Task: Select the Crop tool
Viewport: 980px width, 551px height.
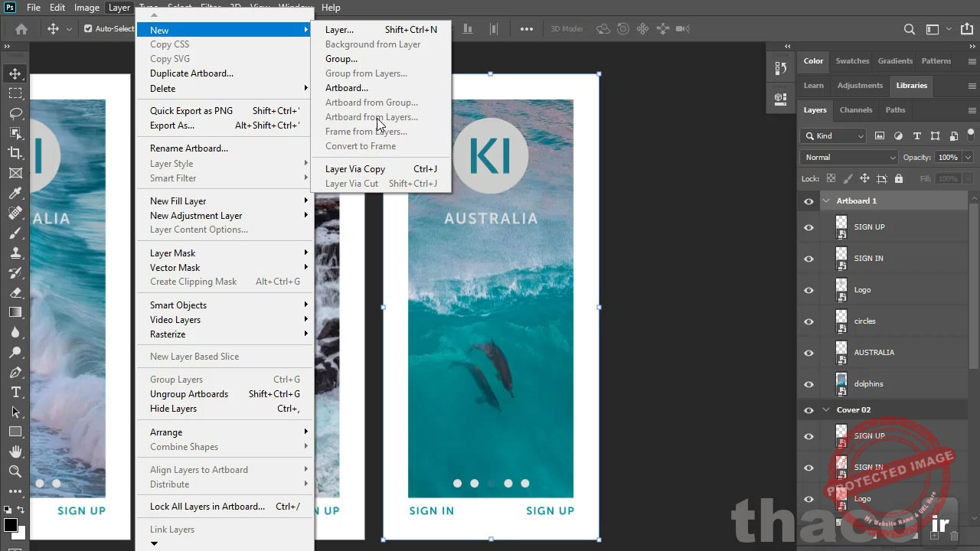Action: [x=15, y=153]
